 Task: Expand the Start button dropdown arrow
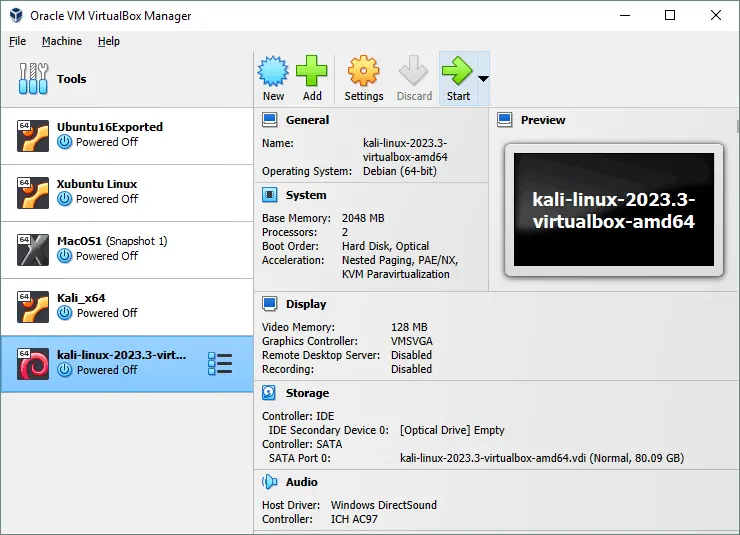[483, 79]
